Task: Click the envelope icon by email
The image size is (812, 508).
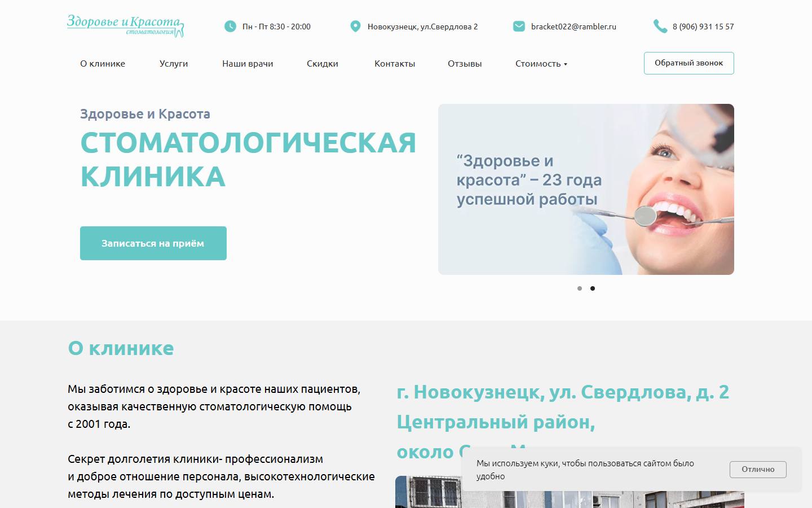Action: click(519, 26)
